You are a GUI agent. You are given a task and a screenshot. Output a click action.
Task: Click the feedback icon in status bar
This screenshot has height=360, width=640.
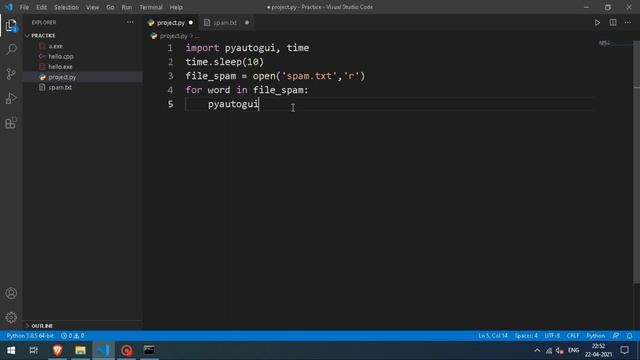(616, 336)
